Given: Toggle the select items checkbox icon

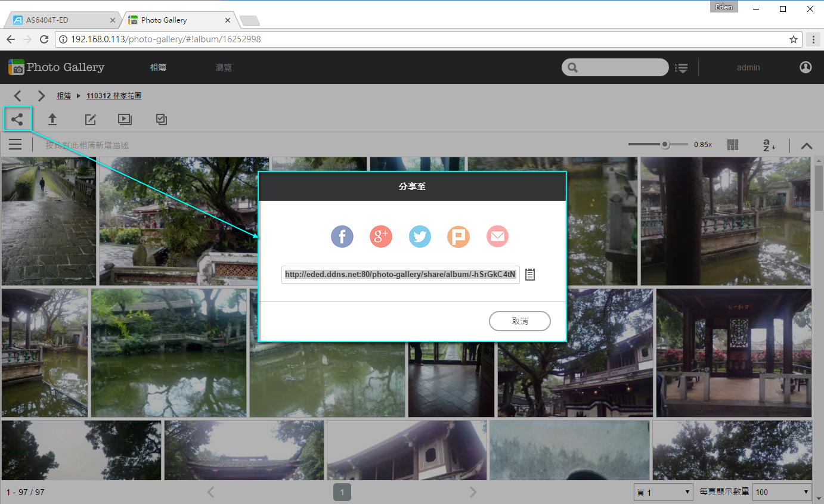Looking at the screenshot, I should pos(161,119).
